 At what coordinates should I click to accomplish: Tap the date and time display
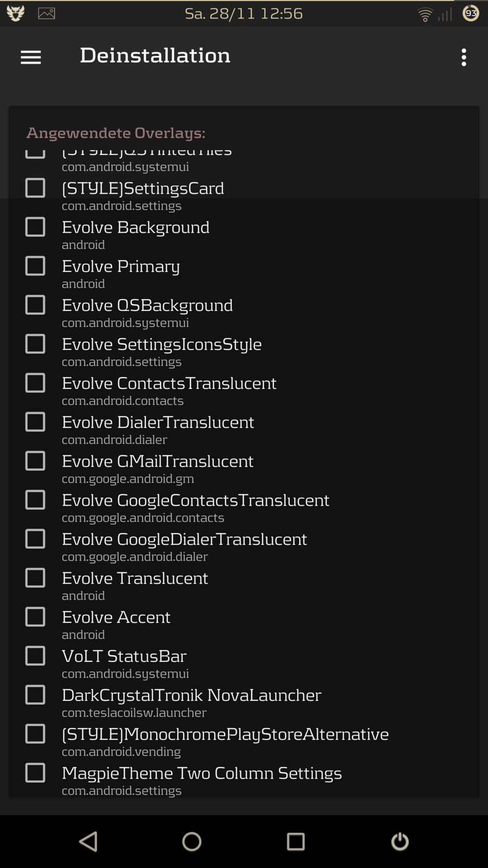tap(243, 13)
